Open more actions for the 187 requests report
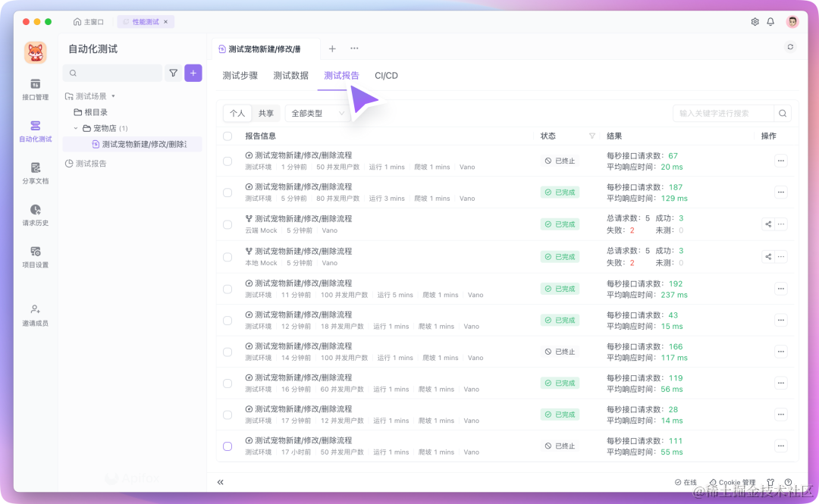The image size is (819, 504). (x=781, y=193)
